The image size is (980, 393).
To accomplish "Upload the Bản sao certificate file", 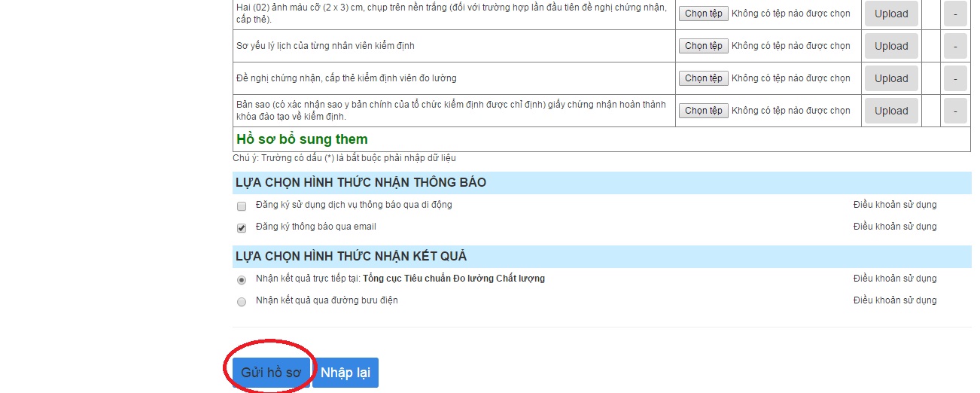I will pos(891,111).
